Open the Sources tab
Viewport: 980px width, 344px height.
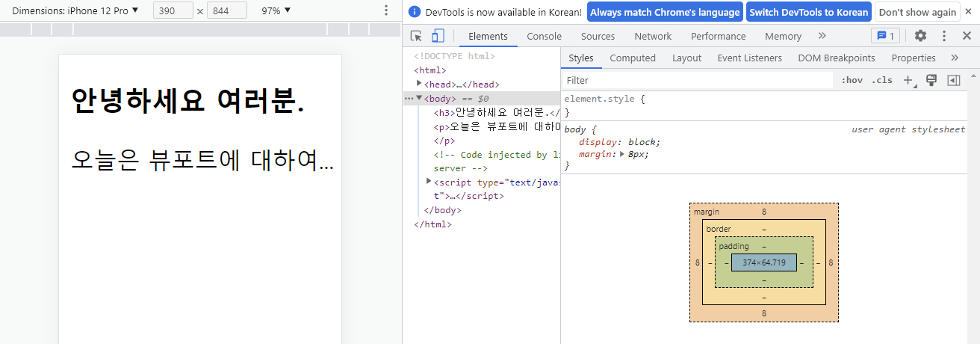(x=598, y=36)
